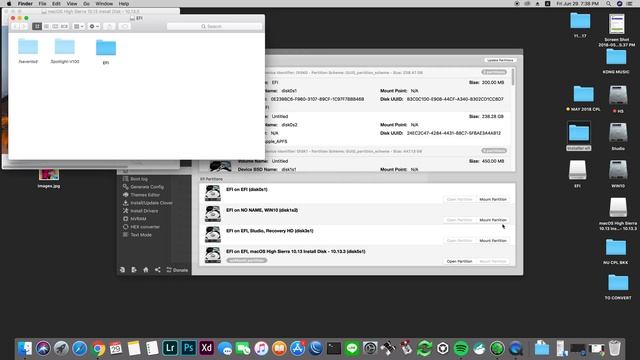Open the Window menu
Image resolution: width=640 pixels, height=360 pixels.
coord(104,4)
